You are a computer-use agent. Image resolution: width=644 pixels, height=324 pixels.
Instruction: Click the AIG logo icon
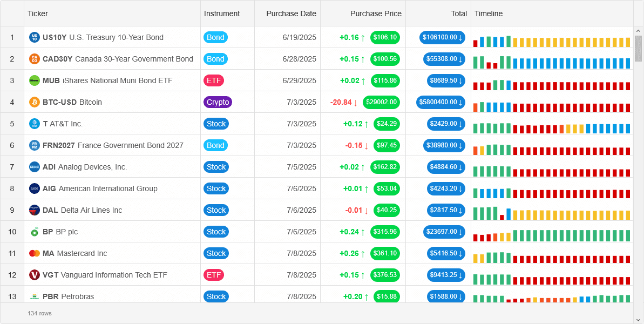35,188
